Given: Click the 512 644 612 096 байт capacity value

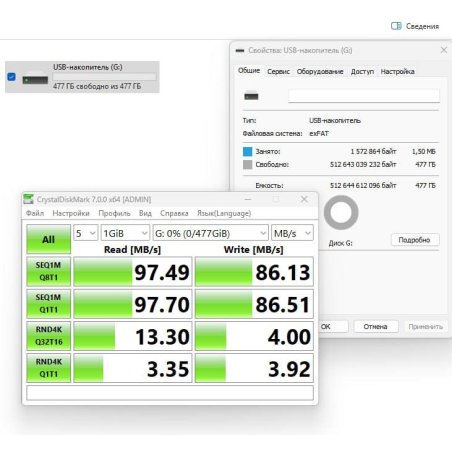Looking at the screenshot, I should [x=363, y=185].
